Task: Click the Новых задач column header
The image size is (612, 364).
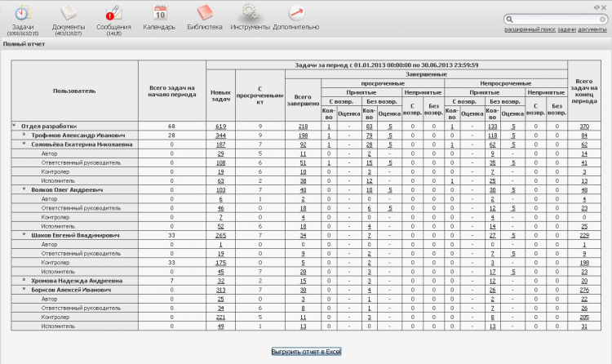Action: (x=220, y=95)
